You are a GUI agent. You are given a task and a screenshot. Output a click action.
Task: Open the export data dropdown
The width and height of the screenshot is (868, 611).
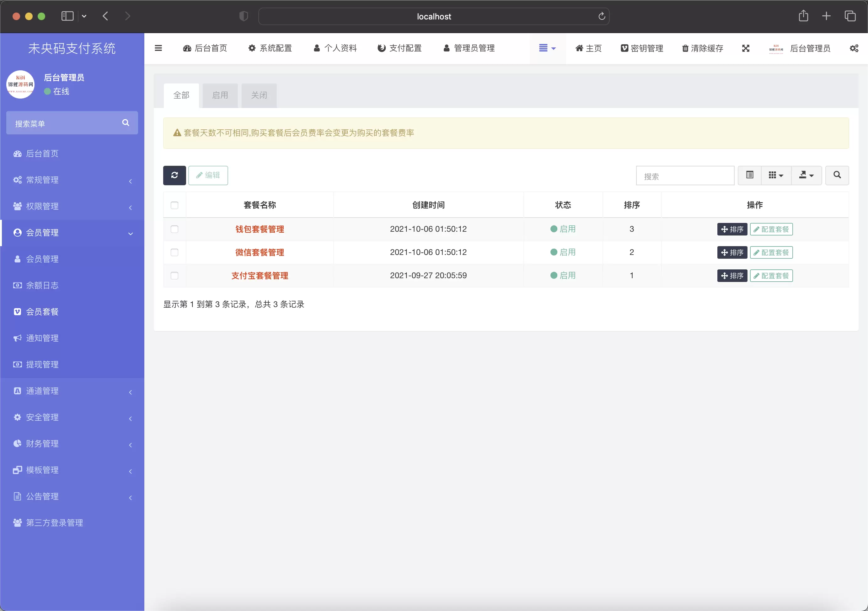[x=806, y=175]
